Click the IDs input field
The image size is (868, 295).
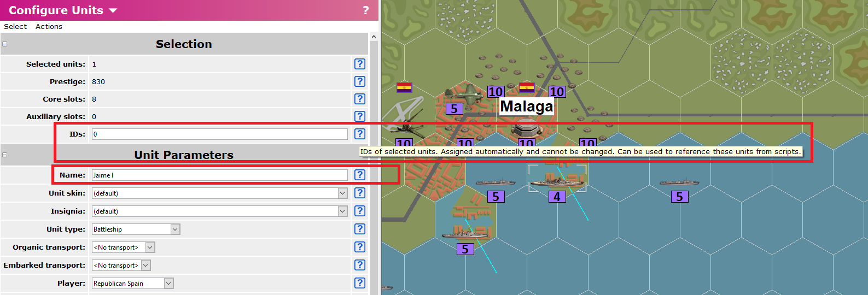(219, 134)
